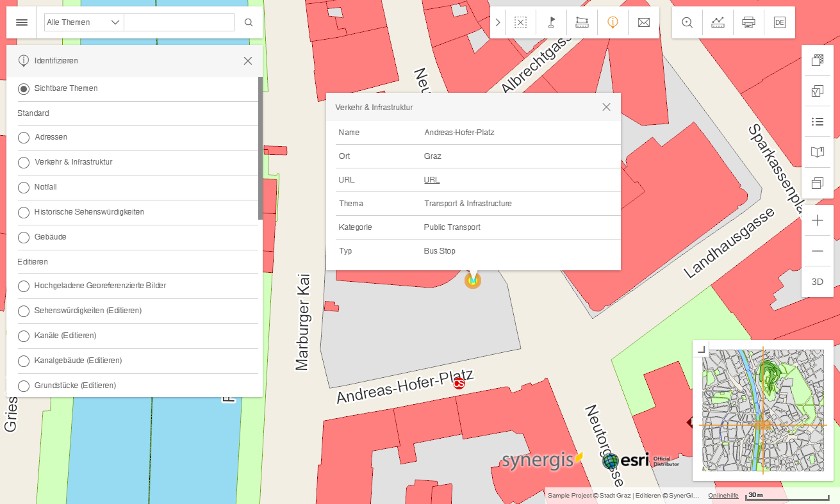Image resolution: width=840 pixels, height=504 pixels.
Task: Open the URL link in the popup
Action: click(x=431, y=180)
